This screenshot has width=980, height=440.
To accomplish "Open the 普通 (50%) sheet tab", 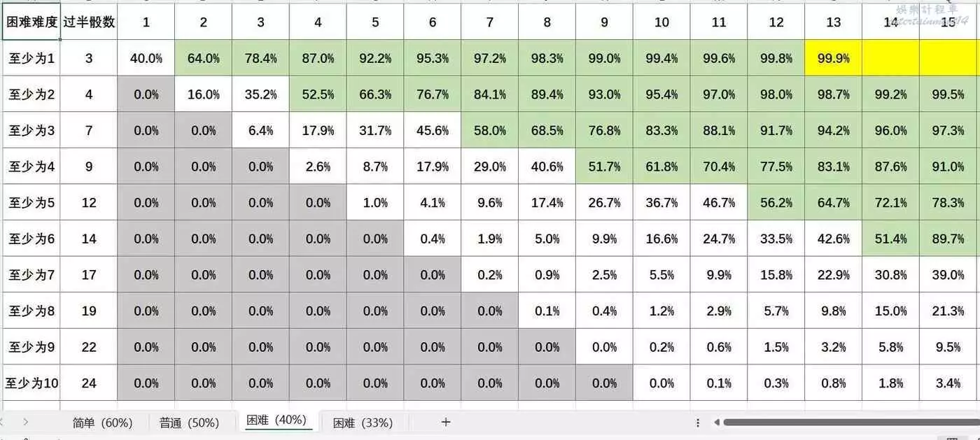I will point(189,423).
